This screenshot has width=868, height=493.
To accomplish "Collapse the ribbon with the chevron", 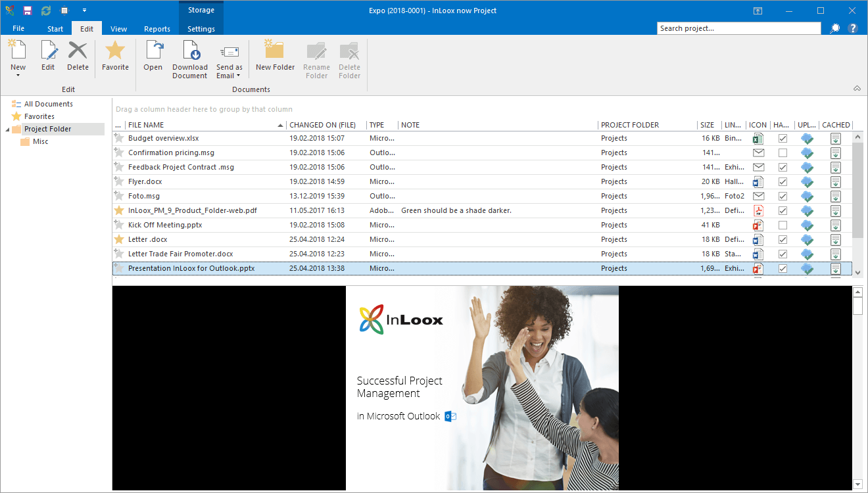I will click(x=857, y=88).
